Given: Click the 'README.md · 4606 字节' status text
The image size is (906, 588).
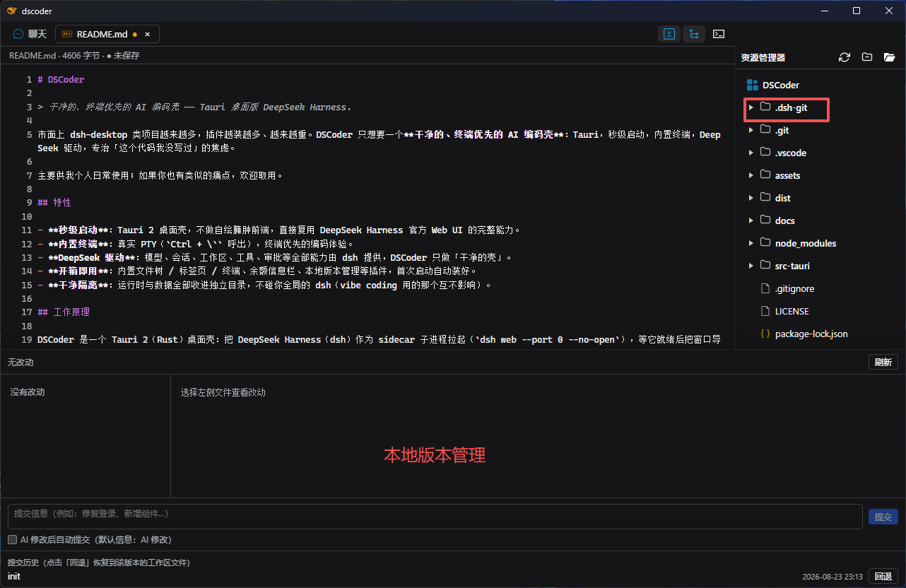Looking at the screenshot, I should point(54,55).
